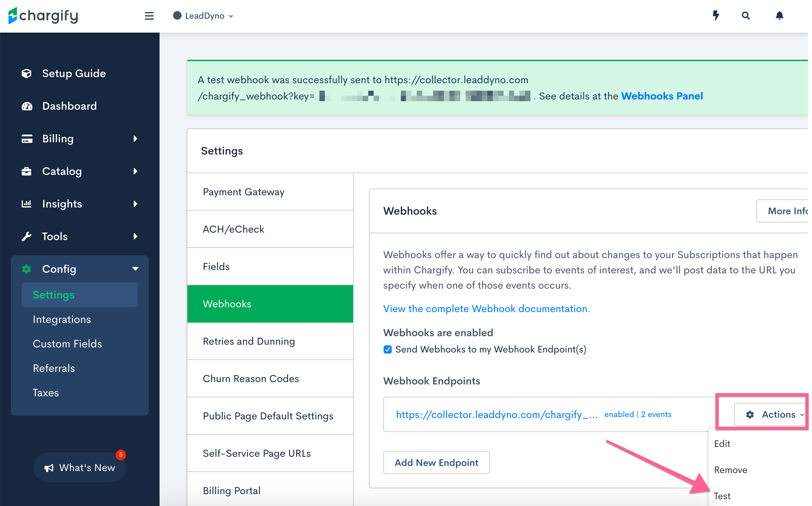812x506 pixels.
Task: Open search using the magnifier icon
Action: [x=745, y=16]
